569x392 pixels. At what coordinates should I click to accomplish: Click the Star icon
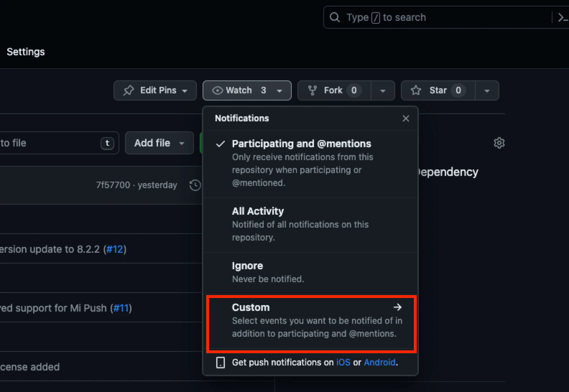(416, 90)
